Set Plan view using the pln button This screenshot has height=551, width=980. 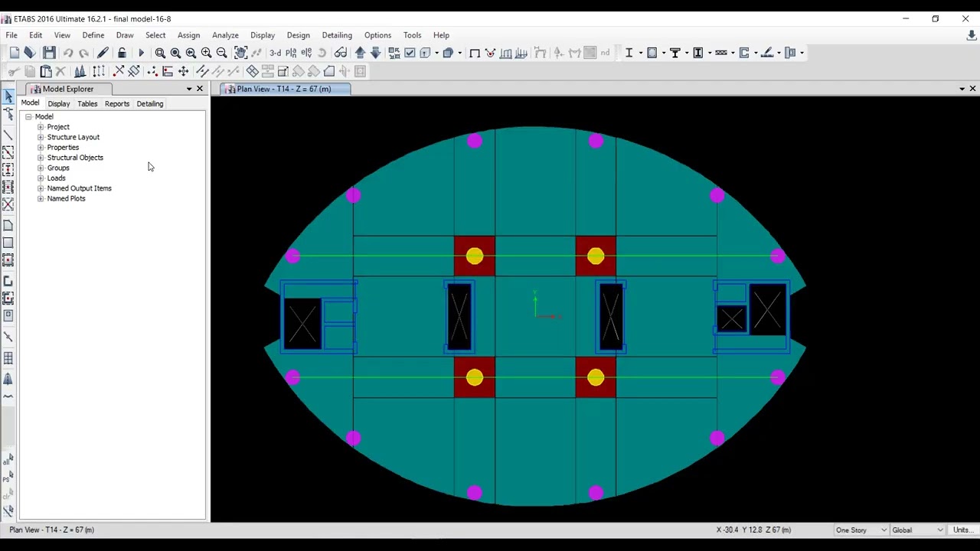tap(292, 53)
